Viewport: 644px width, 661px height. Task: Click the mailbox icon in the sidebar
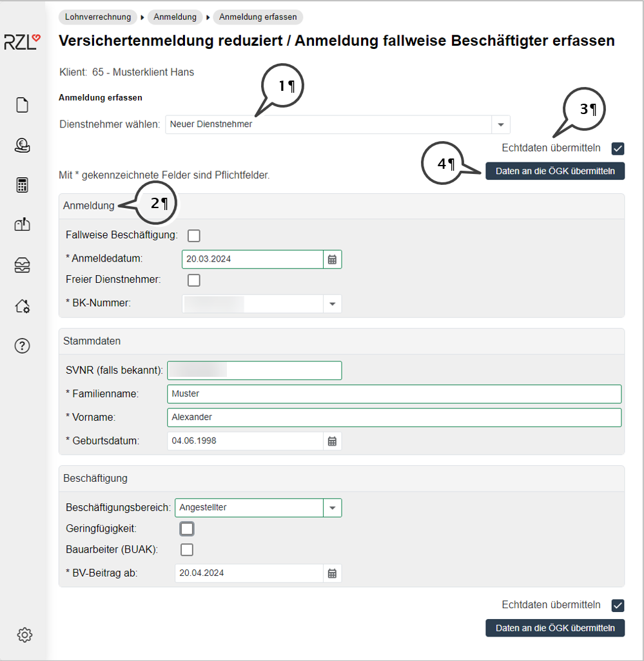[23, 225]
